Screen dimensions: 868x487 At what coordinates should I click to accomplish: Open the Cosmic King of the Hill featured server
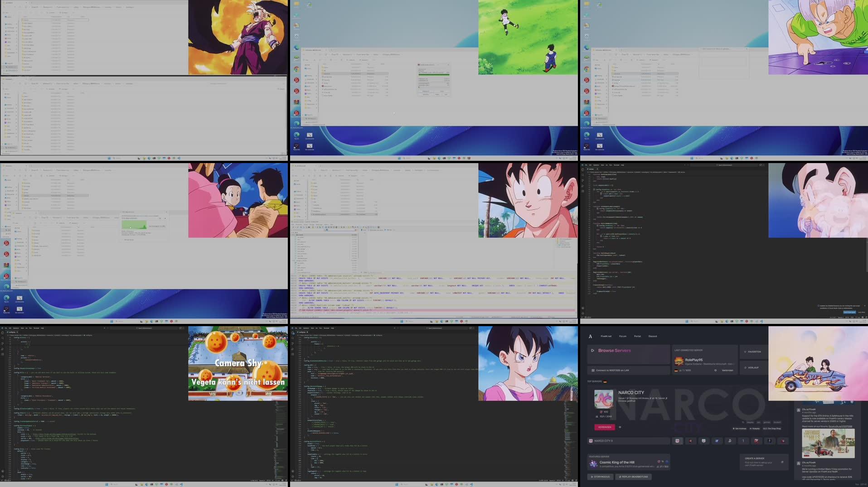[629, 463]
